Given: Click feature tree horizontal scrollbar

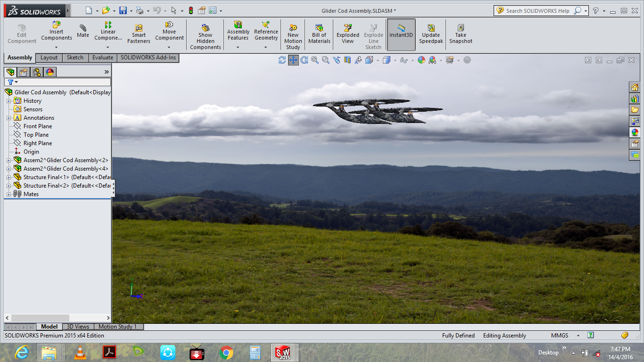Looking at the screenshot, I should [x=40, y=318].
